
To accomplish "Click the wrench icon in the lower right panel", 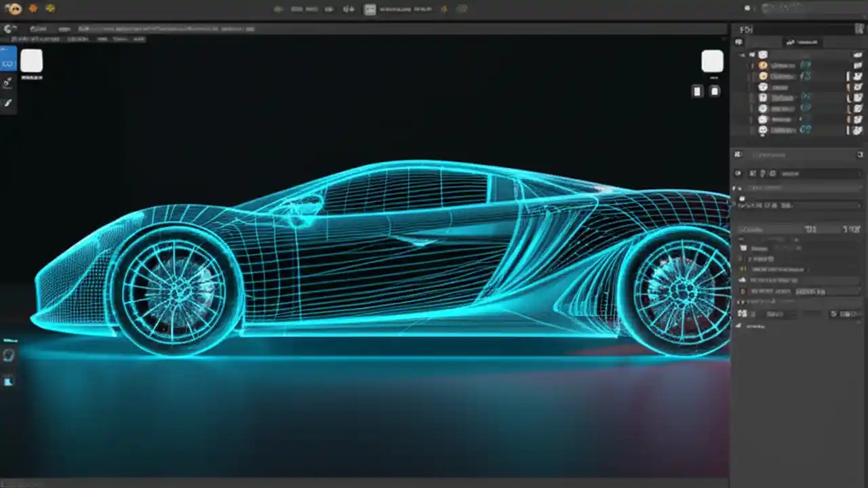I will tap(738, 325).
